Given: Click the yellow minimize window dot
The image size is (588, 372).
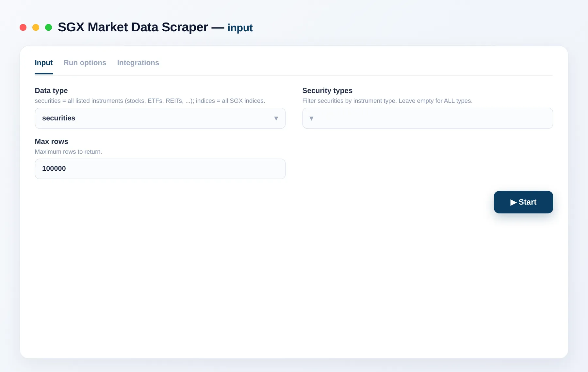Looking at the screenshot, I should tap(36, 27).
